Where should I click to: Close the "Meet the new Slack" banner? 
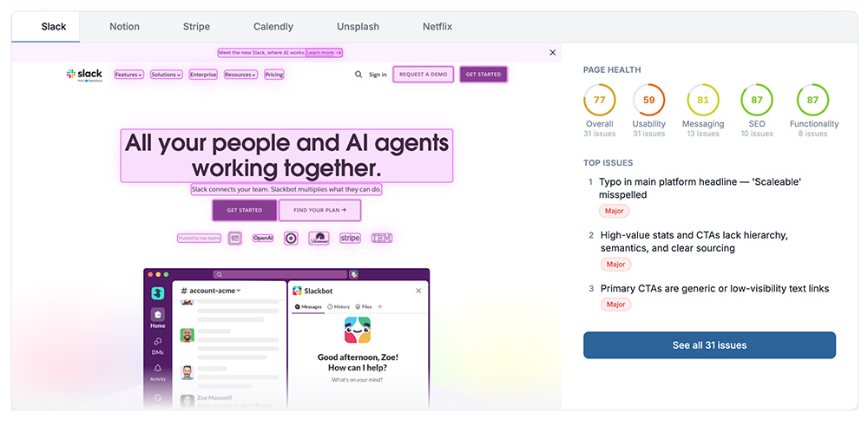552,53
